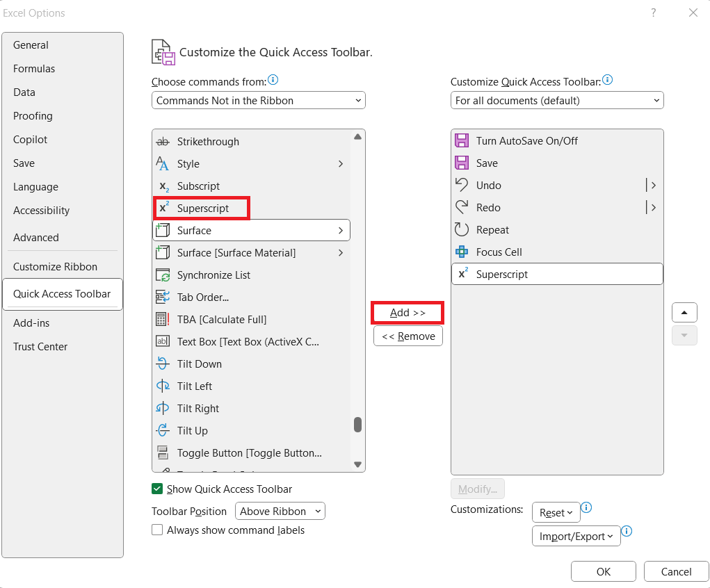This screenshot has width=710, height=588.
Task: Pick the Synchronize List icon
Action: pos(163,275)
